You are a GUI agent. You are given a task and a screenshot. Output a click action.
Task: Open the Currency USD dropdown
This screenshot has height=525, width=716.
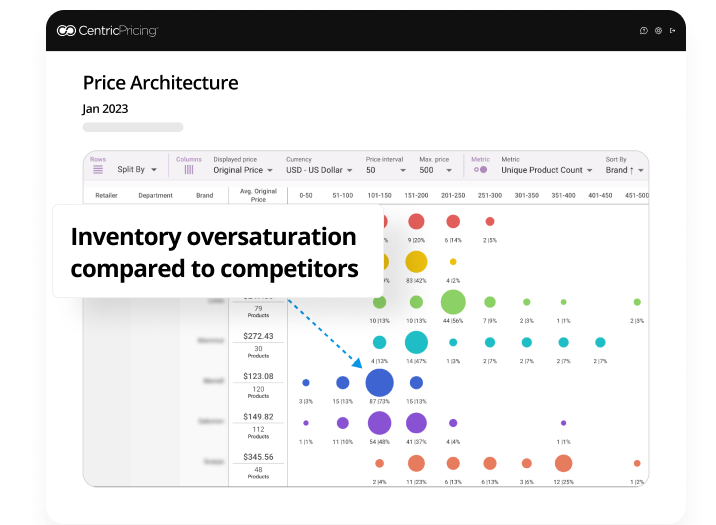pos(320,170)
